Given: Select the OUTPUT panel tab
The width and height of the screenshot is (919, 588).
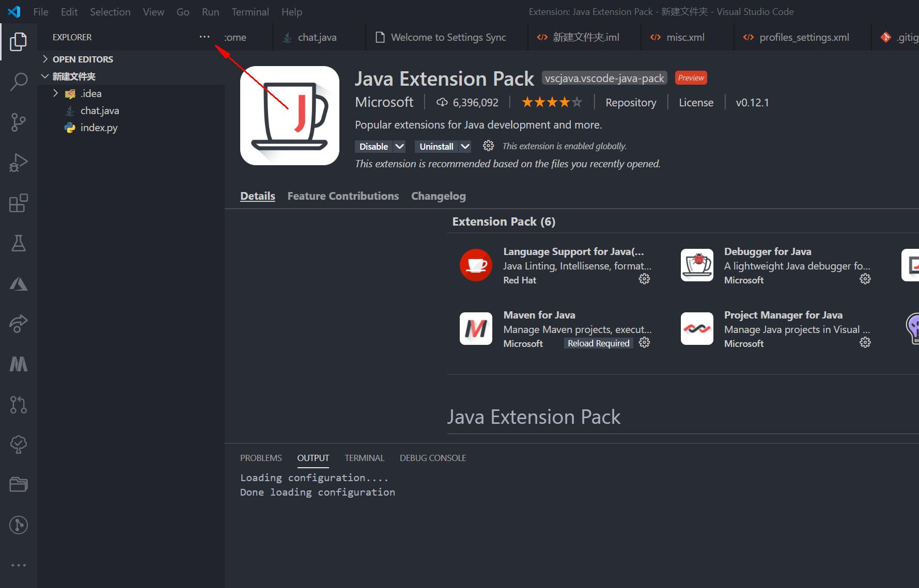Looking at the screenshot, I should tap(313, 458).
